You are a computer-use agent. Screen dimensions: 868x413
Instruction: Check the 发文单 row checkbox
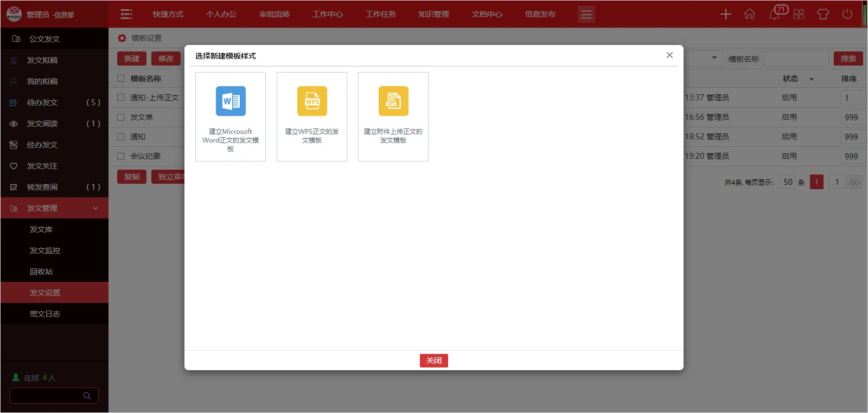[x=121, y=117]
